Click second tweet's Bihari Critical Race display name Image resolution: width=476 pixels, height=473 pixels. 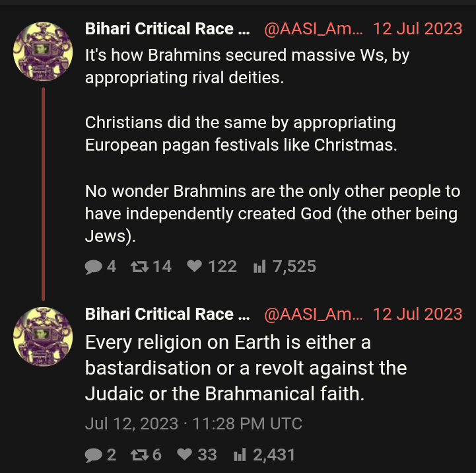(x=168, y=314)
